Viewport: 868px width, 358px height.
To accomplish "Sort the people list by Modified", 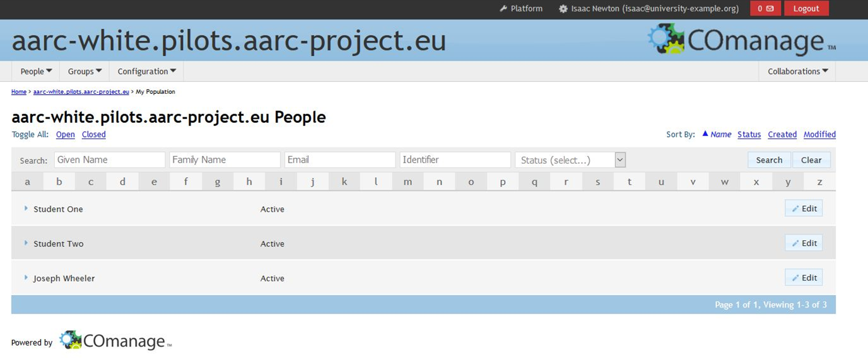I will (819, 134).
